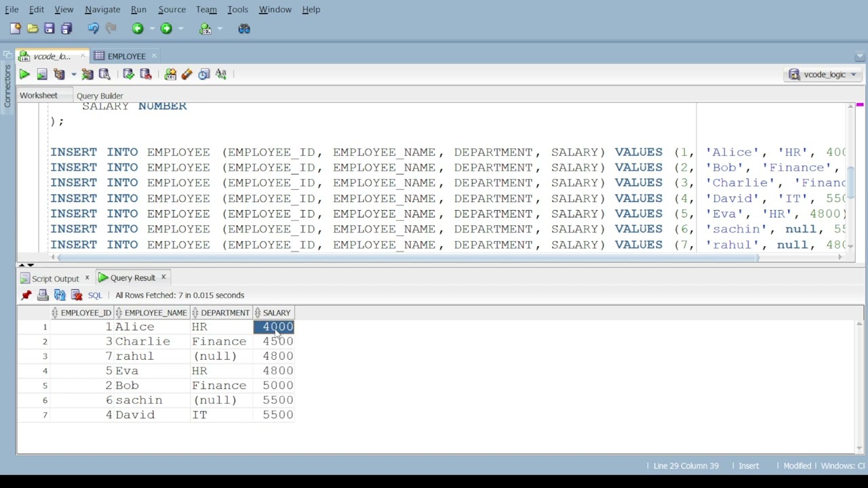Click the Refresh icon in Query Result

(x=60, y=295)
